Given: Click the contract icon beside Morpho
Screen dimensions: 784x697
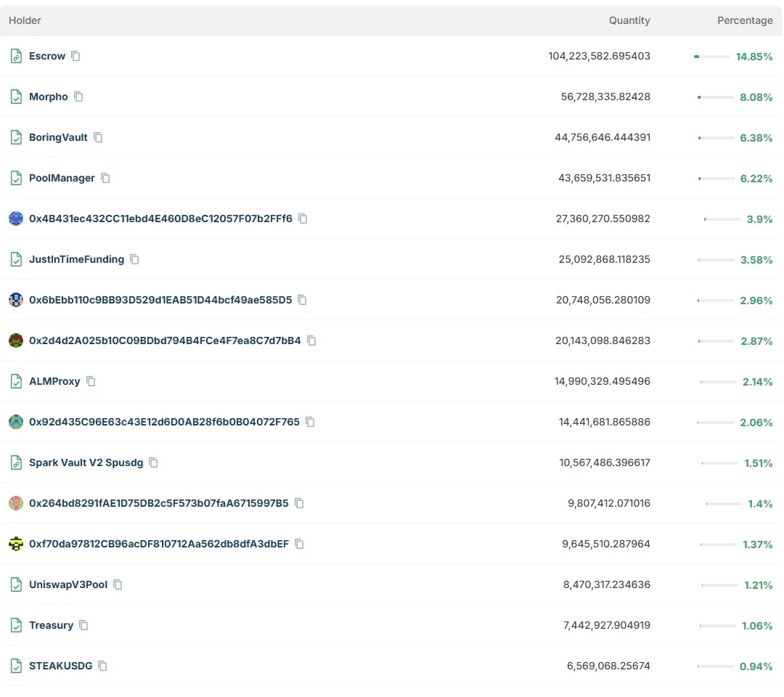Looking at the screenshot, I should pos(16,97).
